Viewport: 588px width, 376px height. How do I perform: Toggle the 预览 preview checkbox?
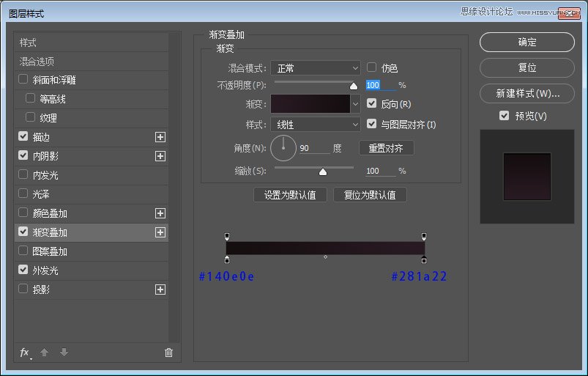coord(504,116)
